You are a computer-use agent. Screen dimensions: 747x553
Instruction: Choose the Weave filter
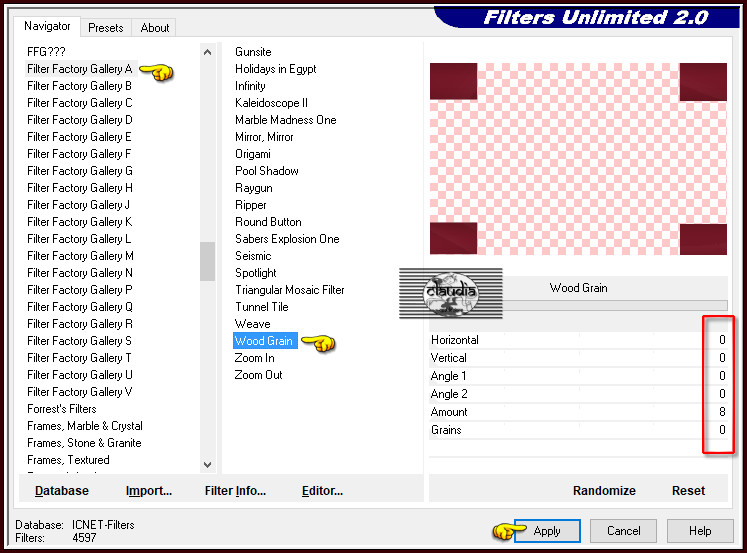coord(252,324)
